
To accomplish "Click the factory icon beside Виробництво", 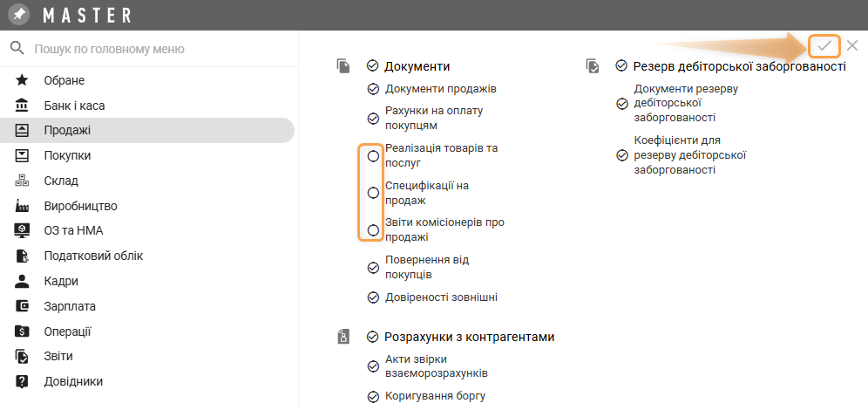I will (23, 207).
